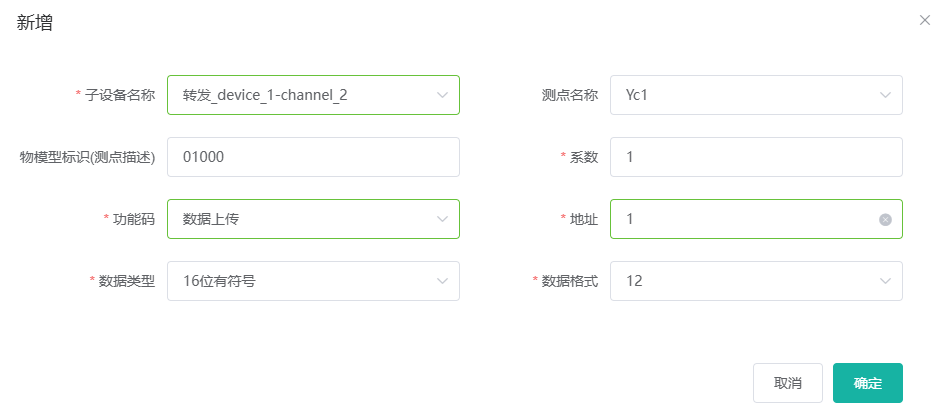This screenshot has height=412, width=950.
Task: Open the dropdown showing 转发_device_1-channel_2
Action: 313,95
